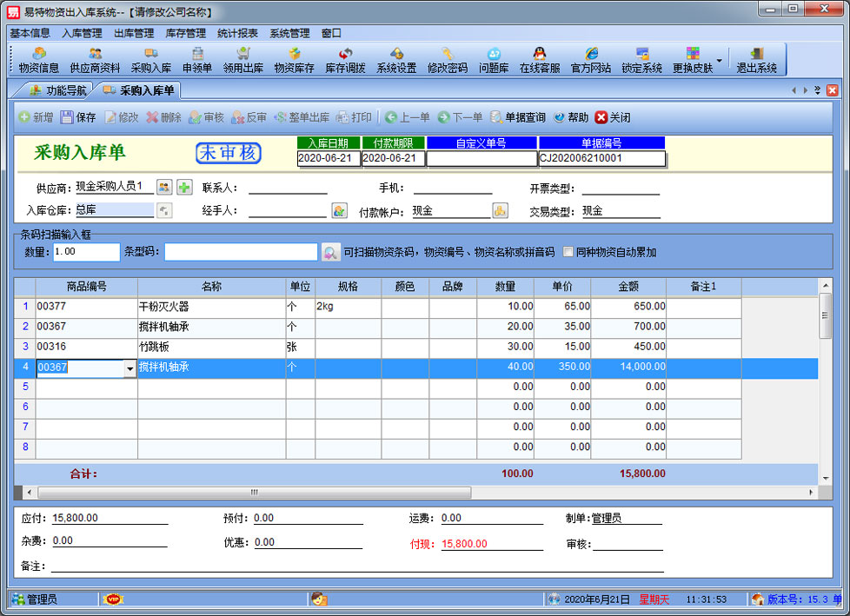This screenshot has height=616, width=850.
Task: Click the 单据查询 button
Action: (518, 117)
